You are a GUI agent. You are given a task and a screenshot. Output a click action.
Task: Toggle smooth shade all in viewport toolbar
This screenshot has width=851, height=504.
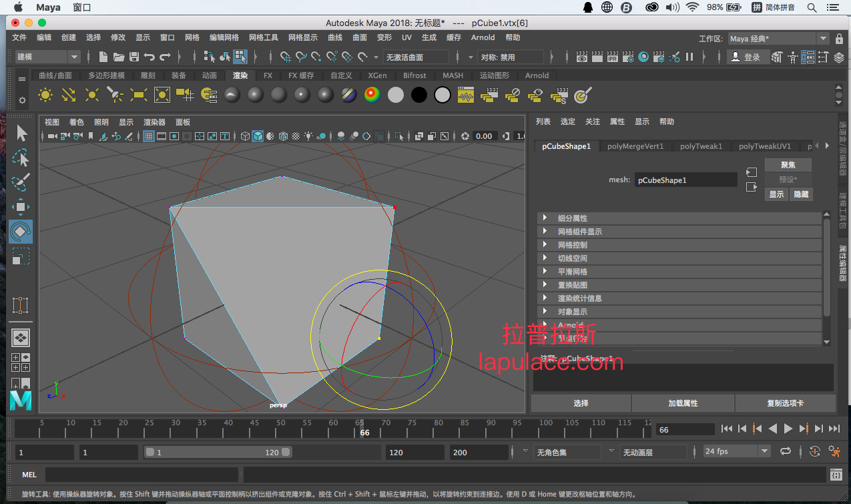(258, 136)
